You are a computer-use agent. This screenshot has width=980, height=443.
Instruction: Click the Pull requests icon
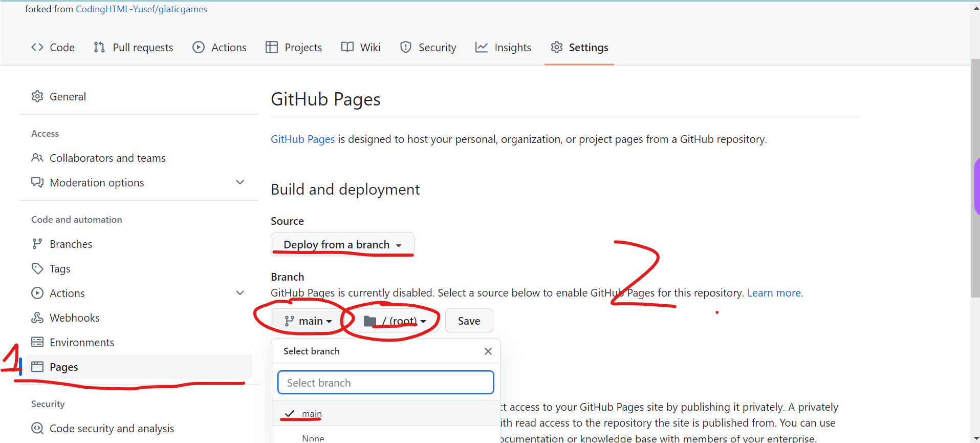pyautogui.click(x=99, y=48)
